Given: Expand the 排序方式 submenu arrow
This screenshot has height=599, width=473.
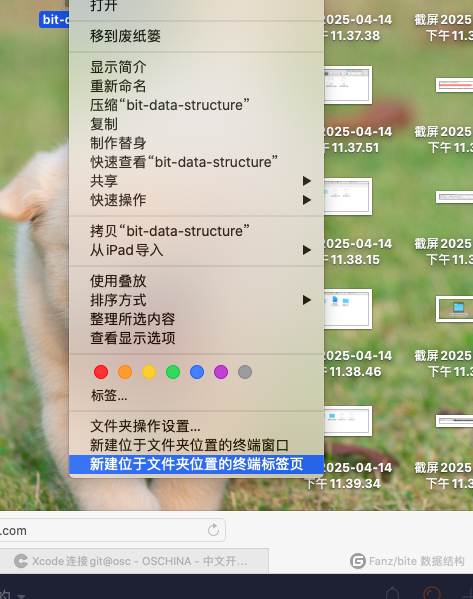Looking at the screenshot, I should 306,300.
